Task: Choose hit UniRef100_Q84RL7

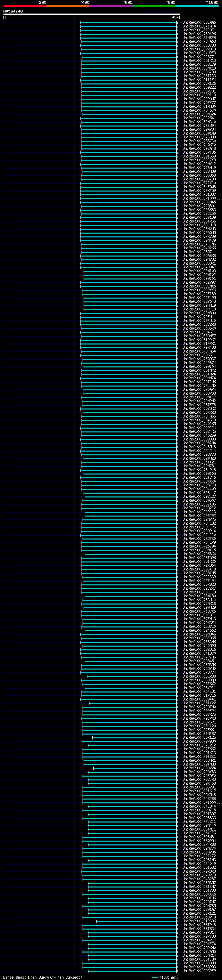Action: 199,940
